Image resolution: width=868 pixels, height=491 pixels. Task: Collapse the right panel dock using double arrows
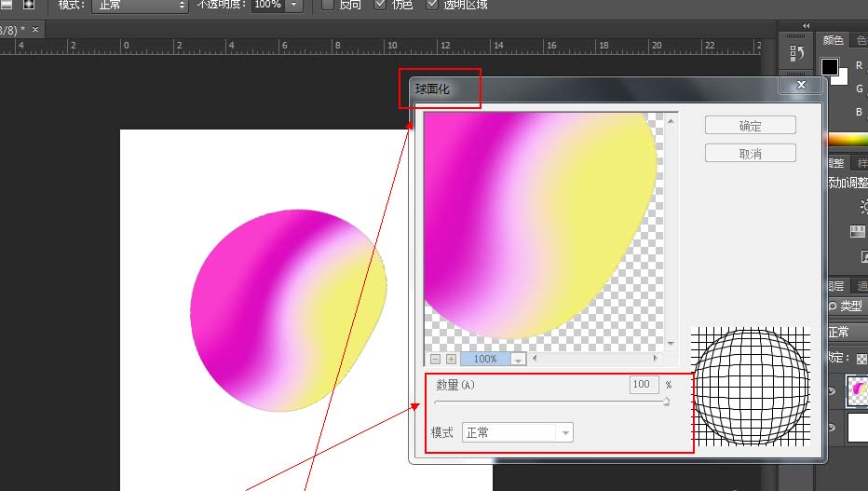coord(806,26)
